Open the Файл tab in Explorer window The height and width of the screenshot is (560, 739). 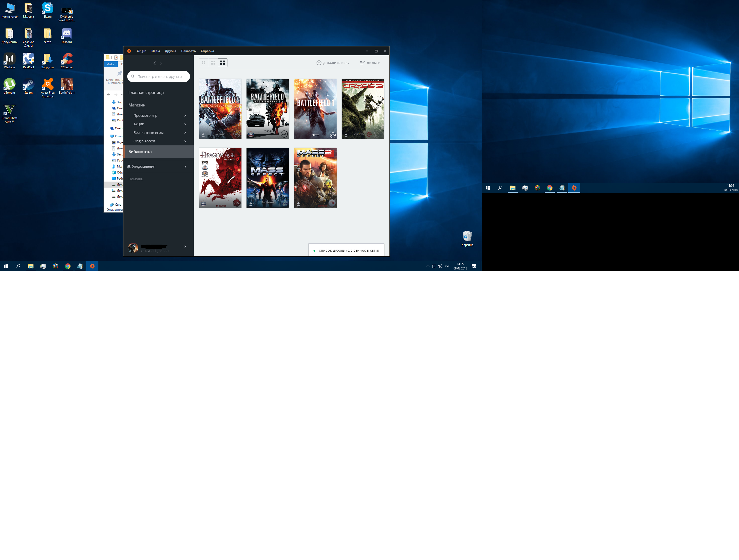pyautogui.click(x=111, y=64)
